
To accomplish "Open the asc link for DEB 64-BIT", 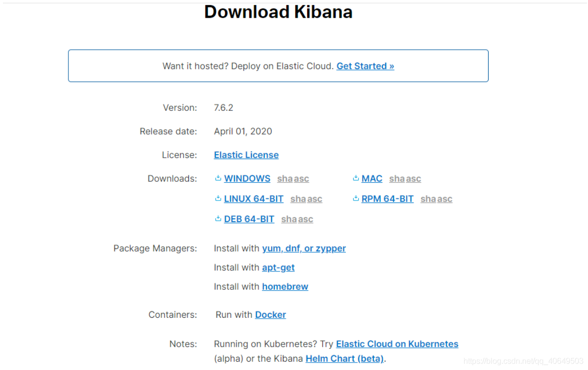I will pos(306,219).
